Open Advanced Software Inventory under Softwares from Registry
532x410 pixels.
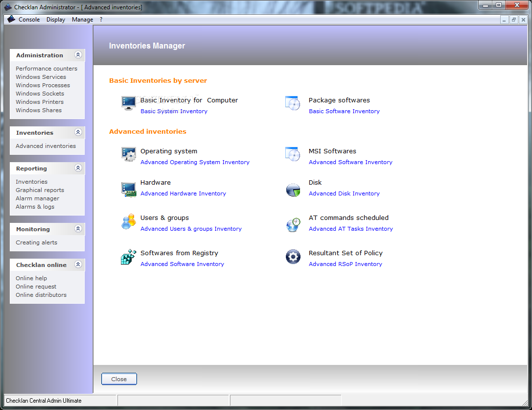(x=182, y=264)
